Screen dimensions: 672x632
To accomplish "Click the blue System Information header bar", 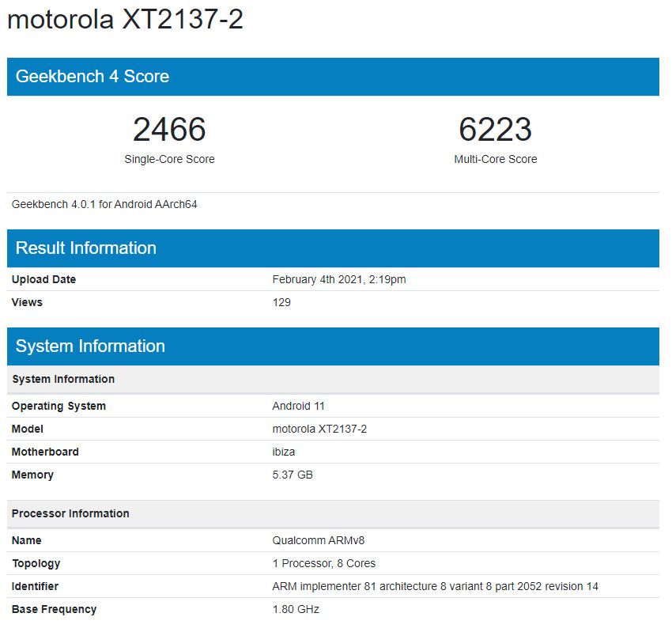I will click(333, 346).
